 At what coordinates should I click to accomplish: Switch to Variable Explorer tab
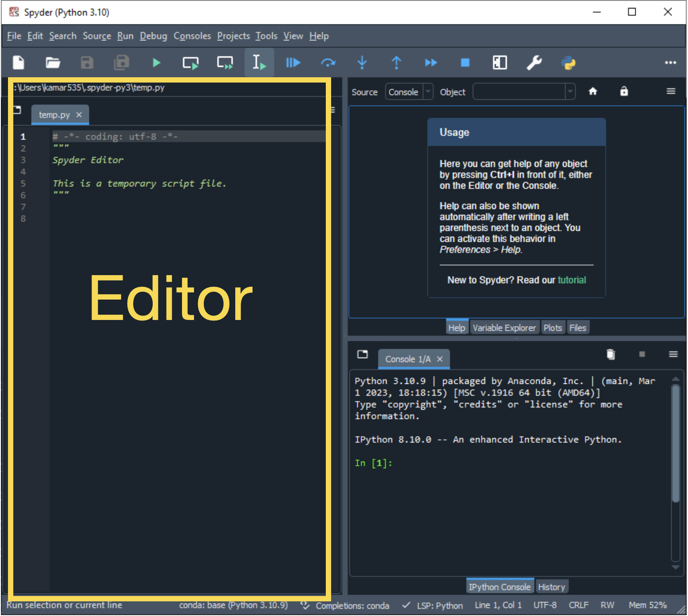[x=504, y=328]
